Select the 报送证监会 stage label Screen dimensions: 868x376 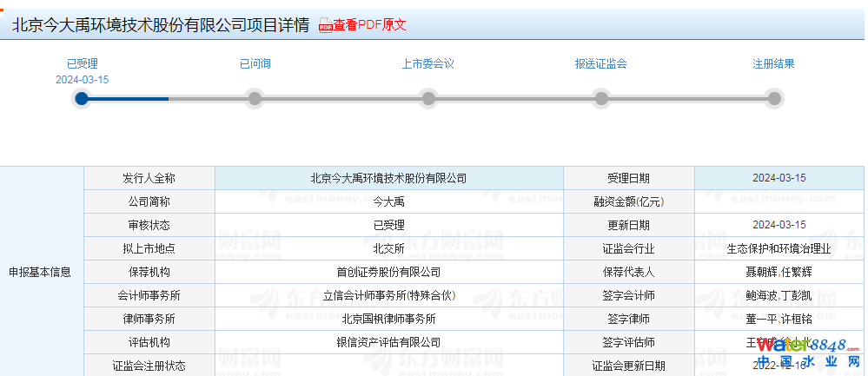pos(601,63)
